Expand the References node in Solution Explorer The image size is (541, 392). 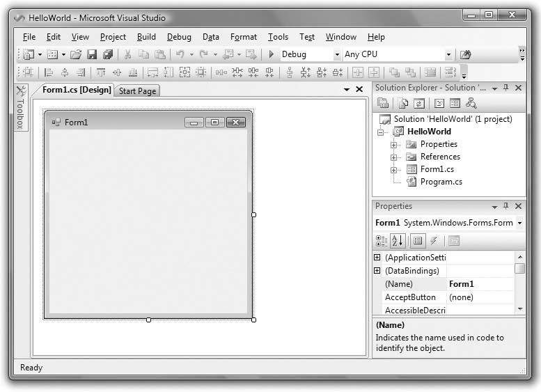(x=393, y=157)
